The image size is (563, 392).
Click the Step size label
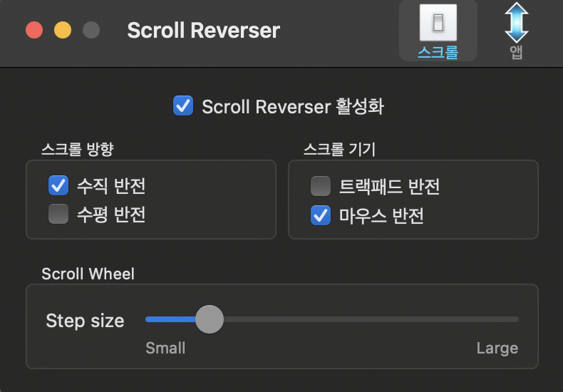coord(85,321)
